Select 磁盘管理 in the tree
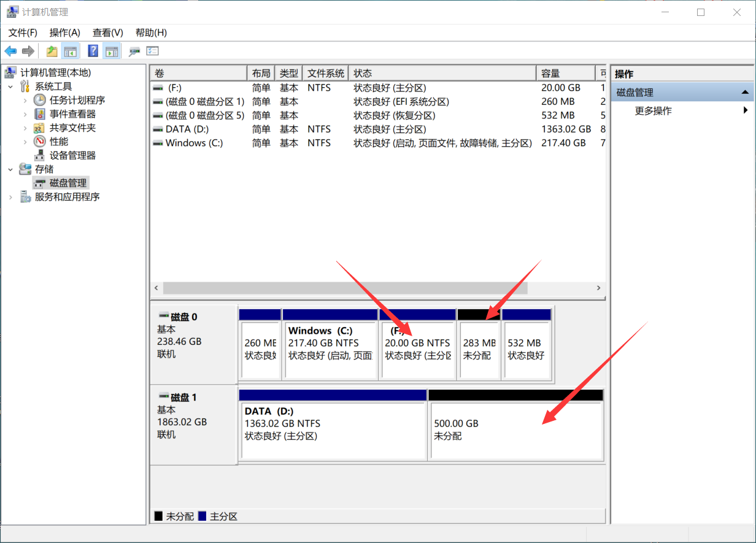This screenshot has width=756, height=543. [67, 183]
